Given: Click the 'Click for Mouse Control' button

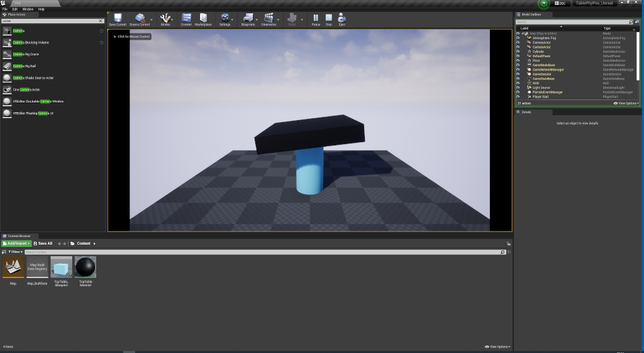Looking at the screenshot, I should coord(132,36).
